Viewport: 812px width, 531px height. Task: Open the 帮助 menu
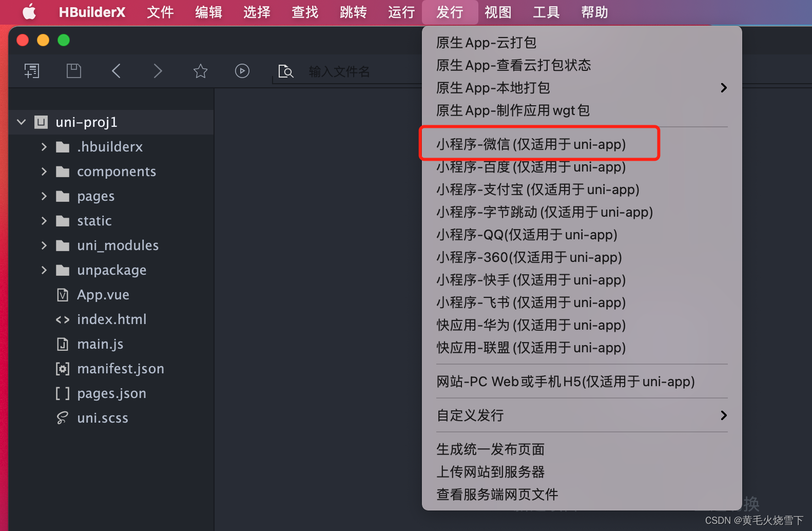(x=594, y=12)
